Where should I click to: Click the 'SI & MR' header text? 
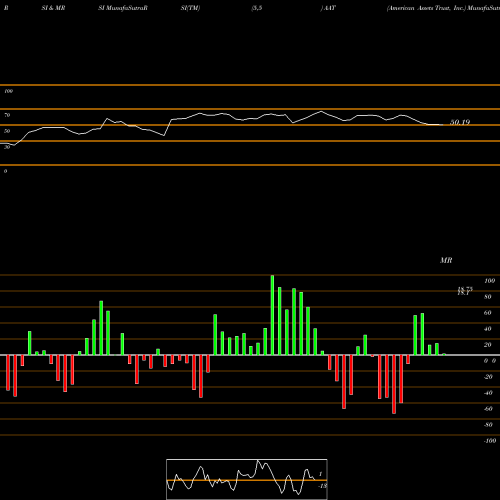(x=53, y=8)
